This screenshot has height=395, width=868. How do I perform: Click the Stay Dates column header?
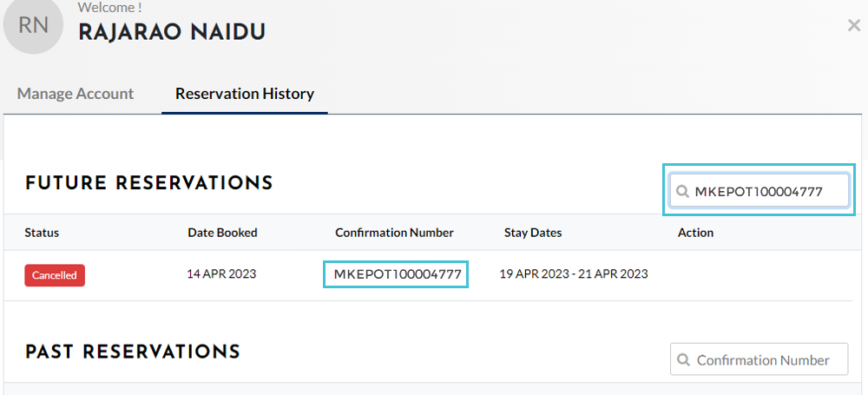click(x=533, y=233)
